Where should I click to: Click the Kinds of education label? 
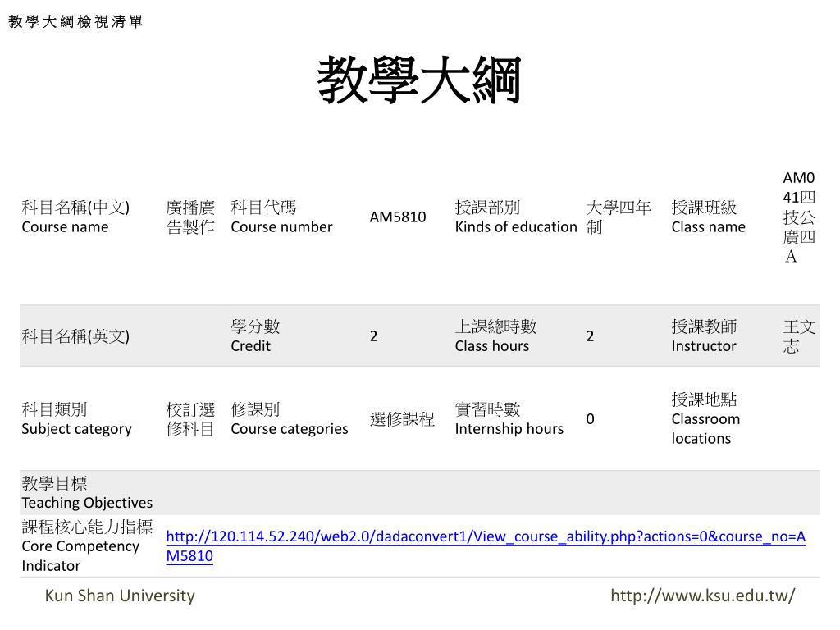(516, 217)
